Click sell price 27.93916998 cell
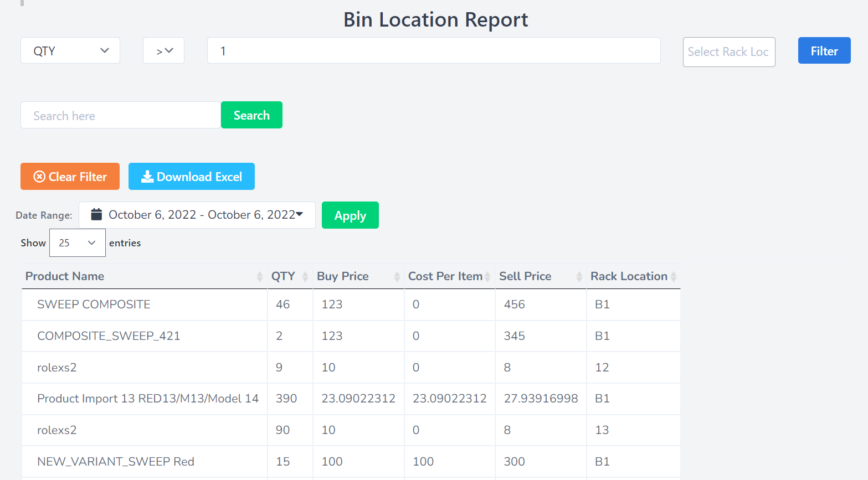 pos(541,399)
